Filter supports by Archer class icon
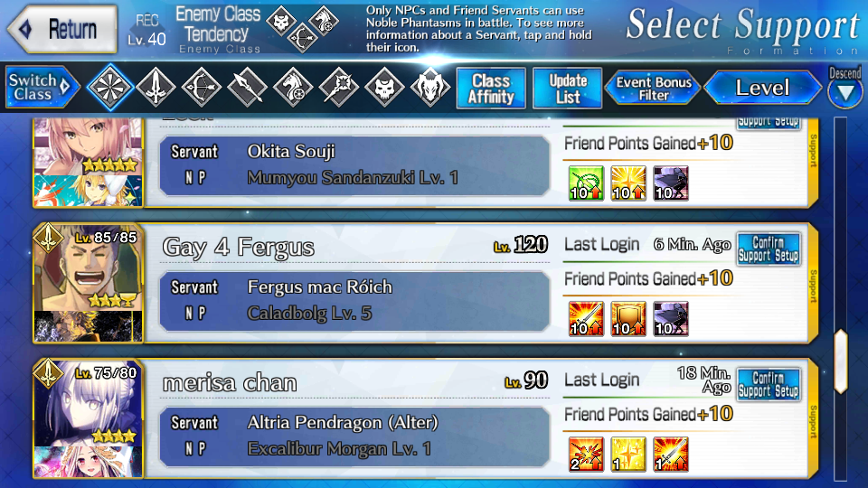Screen dimensions: 868x488 click(x=202, y=87)
